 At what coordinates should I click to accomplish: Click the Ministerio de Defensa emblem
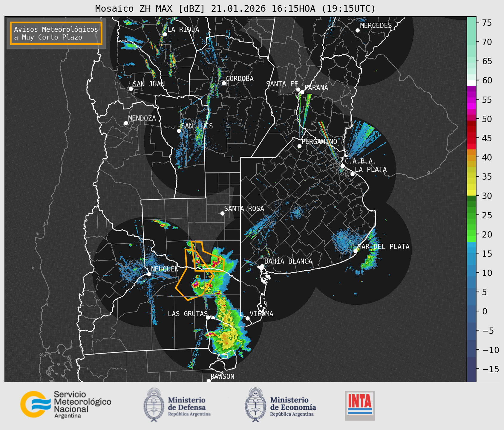pyautogui.click(x=154, y=405)
